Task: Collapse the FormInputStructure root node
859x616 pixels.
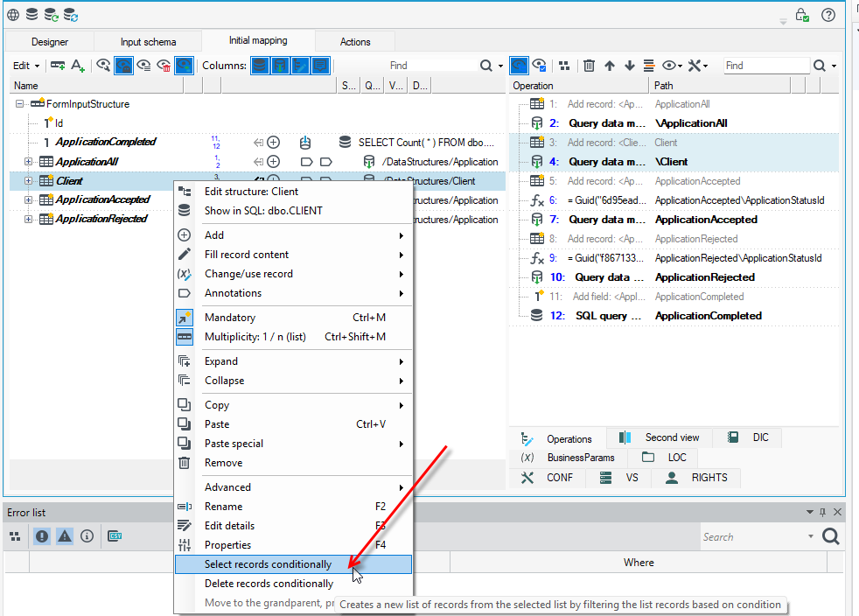Action: [20, 103]
